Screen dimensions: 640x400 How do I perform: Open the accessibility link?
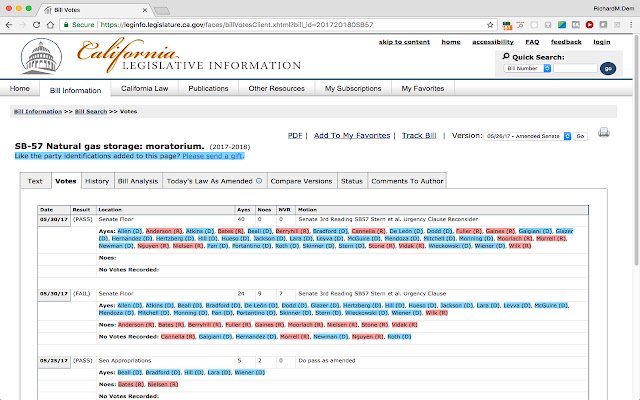pos(493,42)
